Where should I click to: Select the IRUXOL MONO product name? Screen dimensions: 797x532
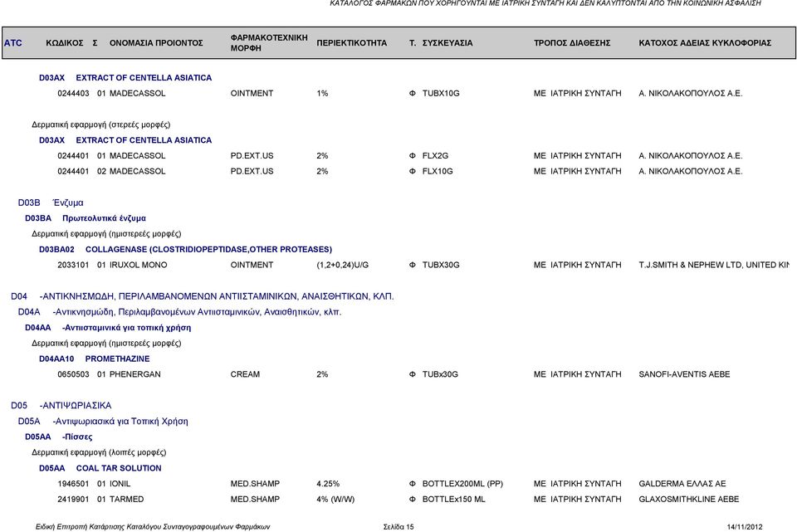[x=139, y=266]
